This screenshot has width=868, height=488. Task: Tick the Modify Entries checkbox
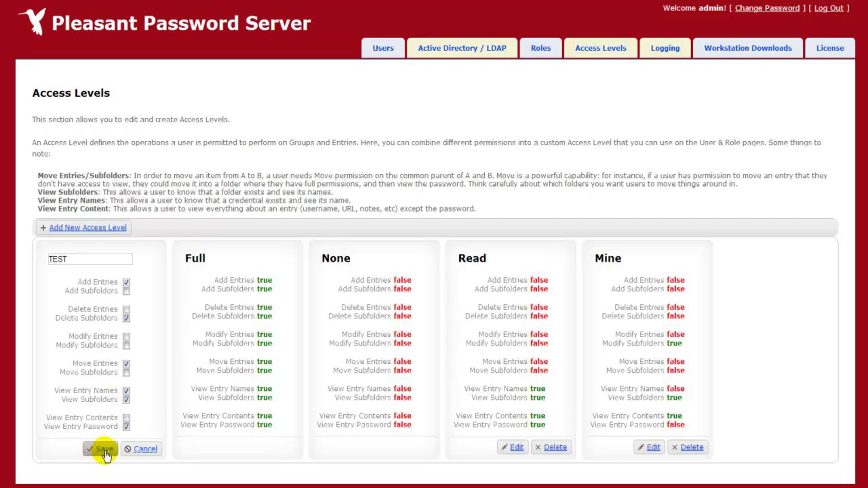[126, 336]
